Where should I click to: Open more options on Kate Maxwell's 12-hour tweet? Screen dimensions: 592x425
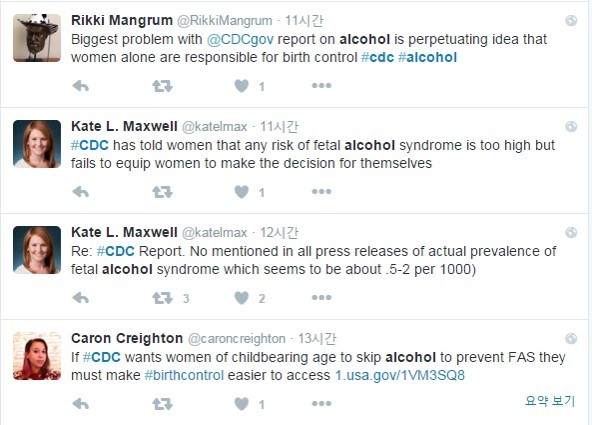[x=322, y=298]
